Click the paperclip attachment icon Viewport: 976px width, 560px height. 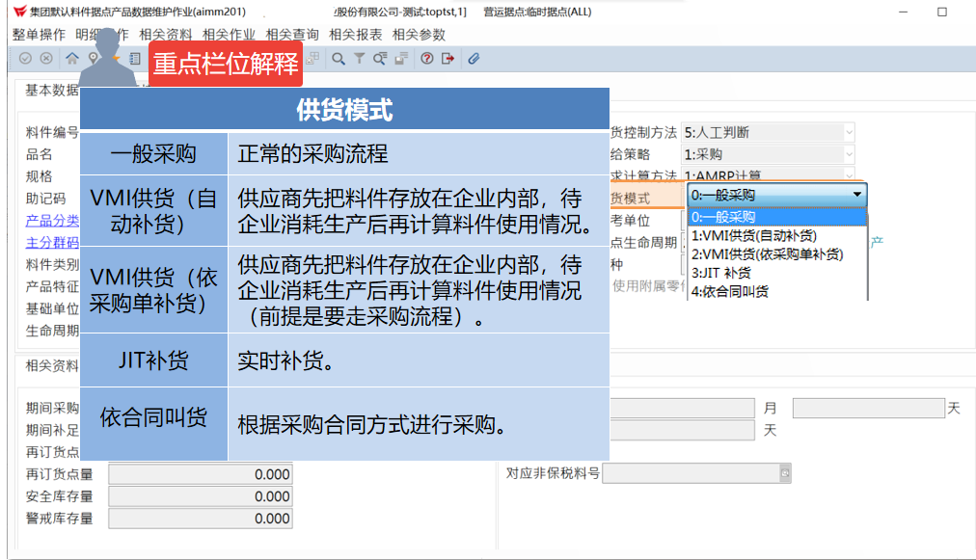click(x=474, y=59)
